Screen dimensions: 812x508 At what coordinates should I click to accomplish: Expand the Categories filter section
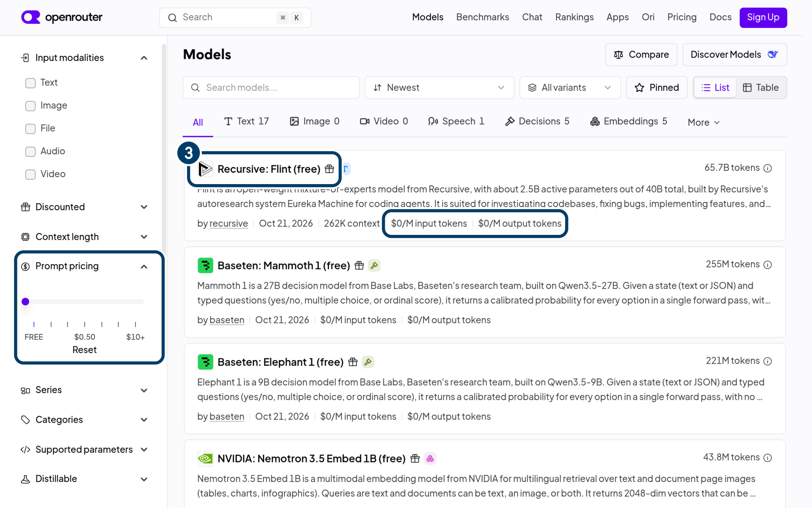click(144, 420)
